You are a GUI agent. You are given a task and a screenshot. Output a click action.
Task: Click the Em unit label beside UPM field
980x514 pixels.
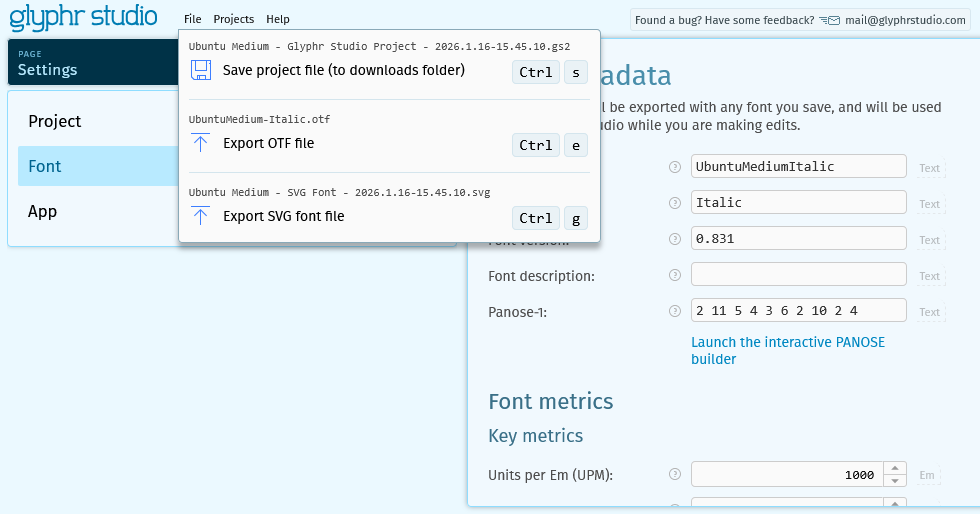(x=927, y=475)
